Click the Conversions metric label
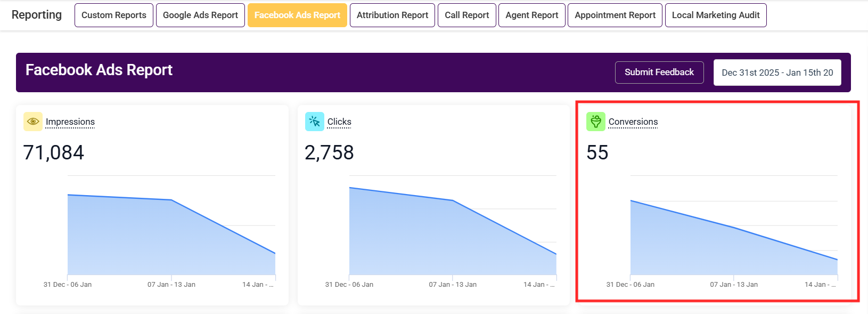This screenshot has height=314, width=868. (633, 122)
